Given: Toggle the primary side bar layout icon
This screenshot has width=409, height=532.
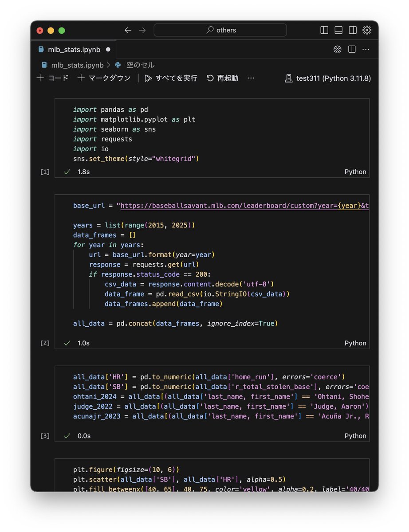Looking at the screenshot, I should [324, 30].
